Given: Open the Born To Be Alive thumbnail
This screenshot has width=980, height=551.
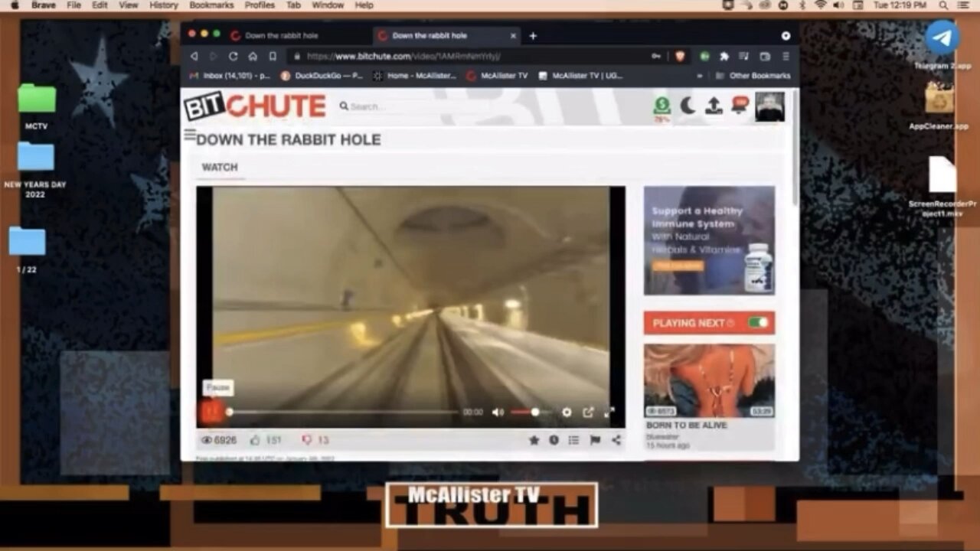Looking at the screenshot, I should [709, 380].
